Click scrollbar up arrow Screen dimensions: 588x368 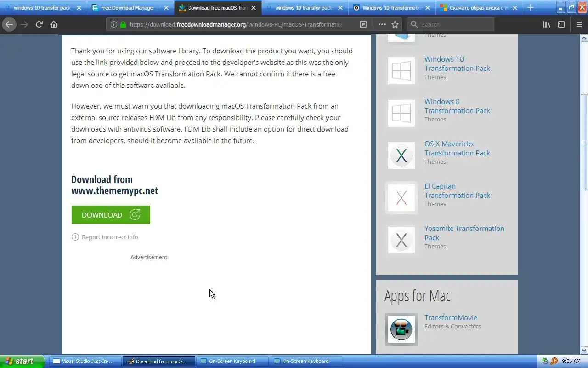pos(584,38)
